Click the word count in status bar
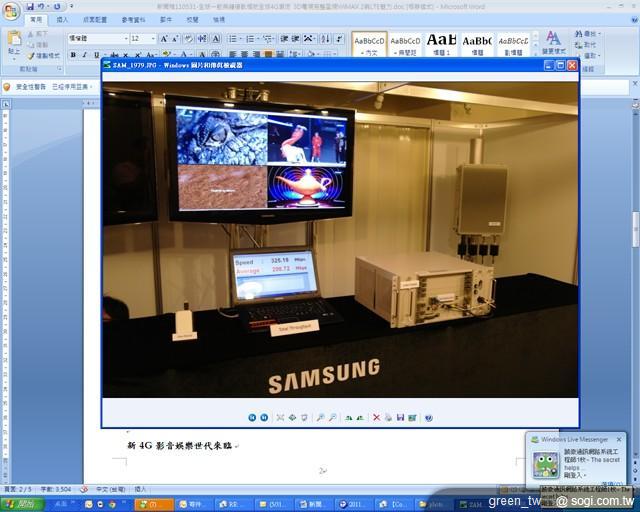Screen dimensions: 640x512 [56, 489]
